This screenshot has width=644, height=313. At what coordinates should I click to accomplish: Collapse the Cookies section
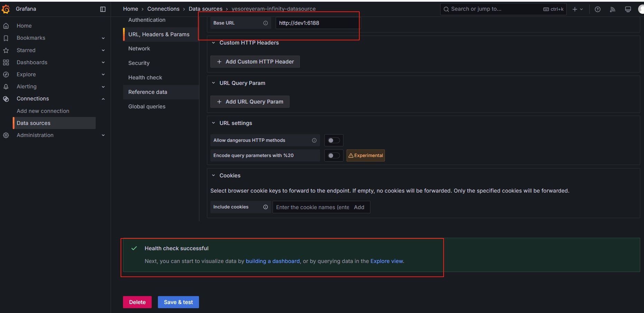(214, 176)
